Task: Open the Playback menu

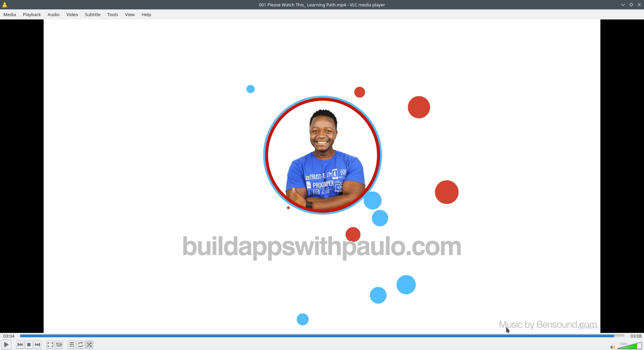Action: (32, 14)
